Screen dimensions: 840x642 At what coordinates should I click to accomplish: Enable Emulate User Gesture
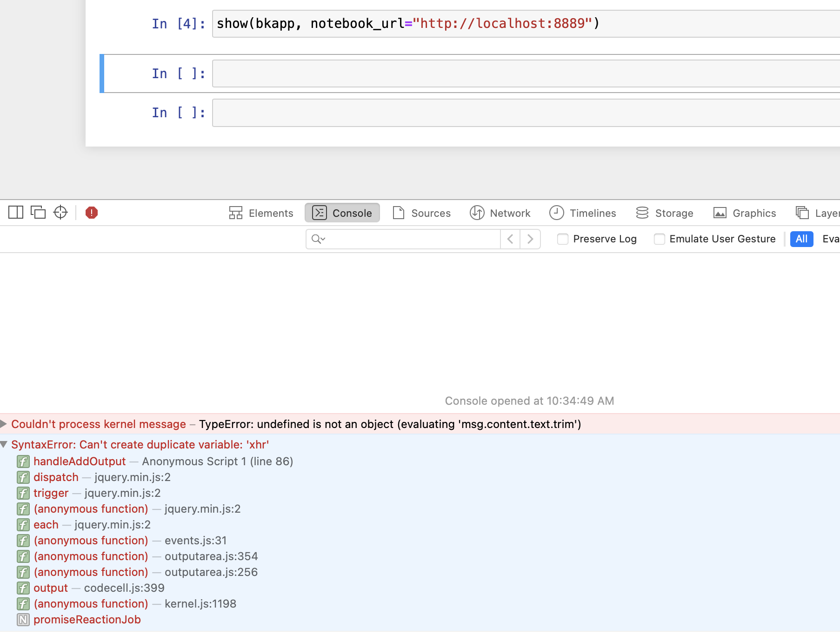[660, 239]
